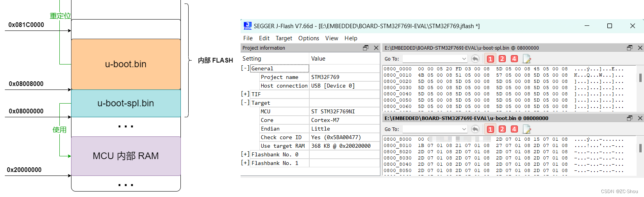Image resolution: width=644 pixels, height=197 pixels.
Task: Click the value ST STM32F769NI
Action: point(333,111)
